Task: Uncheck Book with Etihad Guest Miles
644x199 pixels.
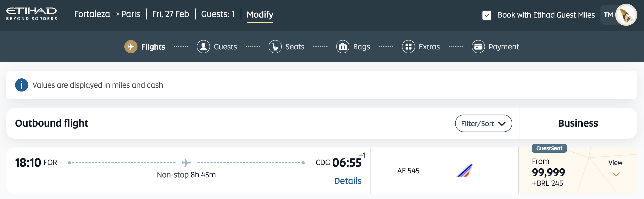Action: point(487,15)
